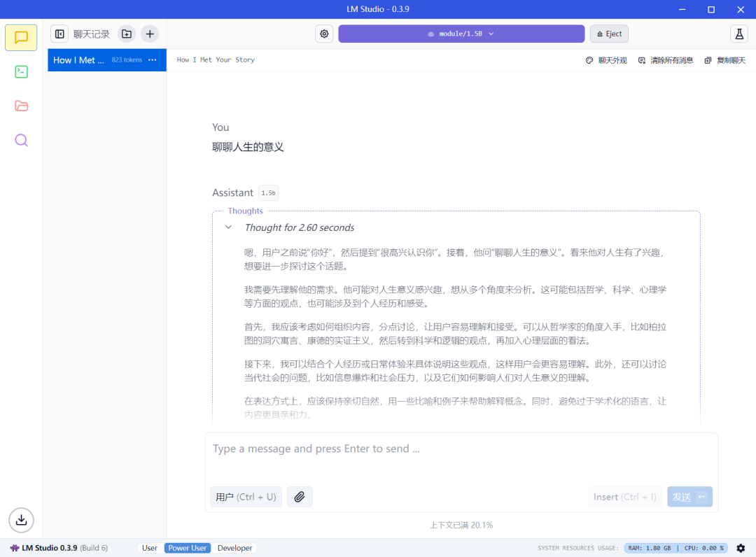Click the 1.5b model badge beside Assistant
Screen dimensions: 756x557
(269, 192)
